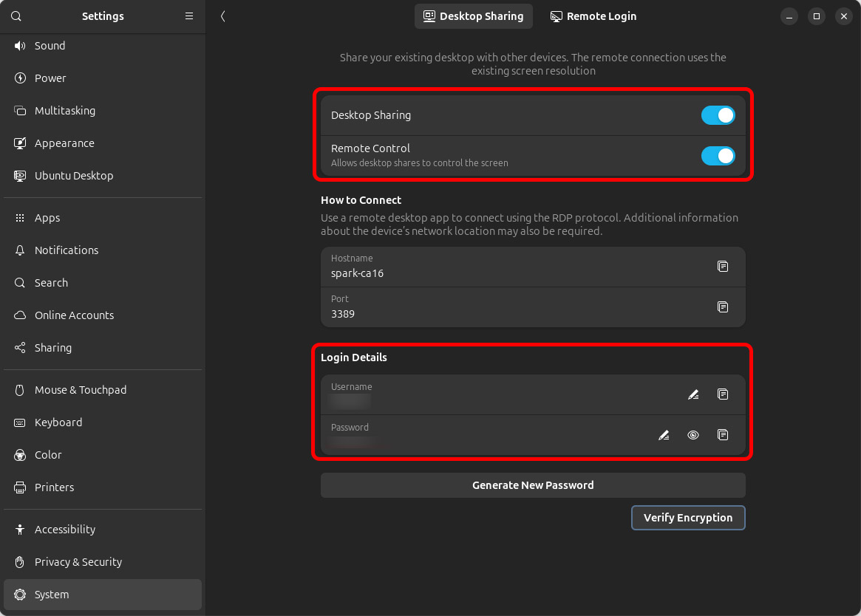
Task: Switch to the Remote Login tab
Action: 593,16
